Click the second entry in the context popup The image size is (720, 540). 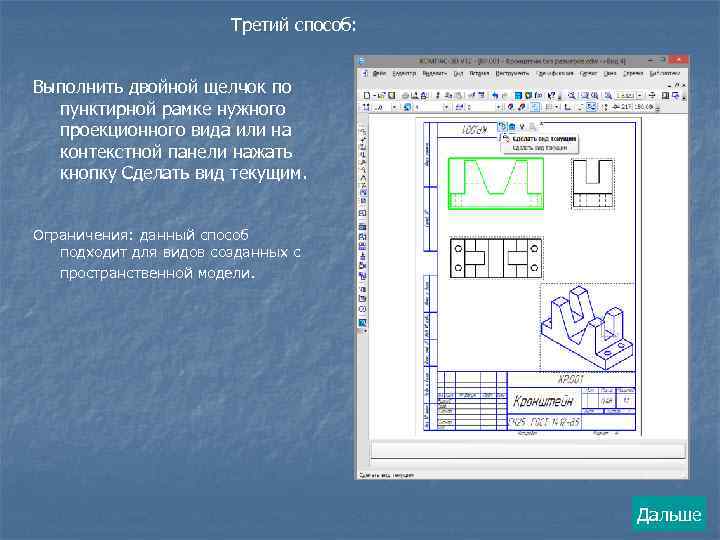click(x=539, y=147)
